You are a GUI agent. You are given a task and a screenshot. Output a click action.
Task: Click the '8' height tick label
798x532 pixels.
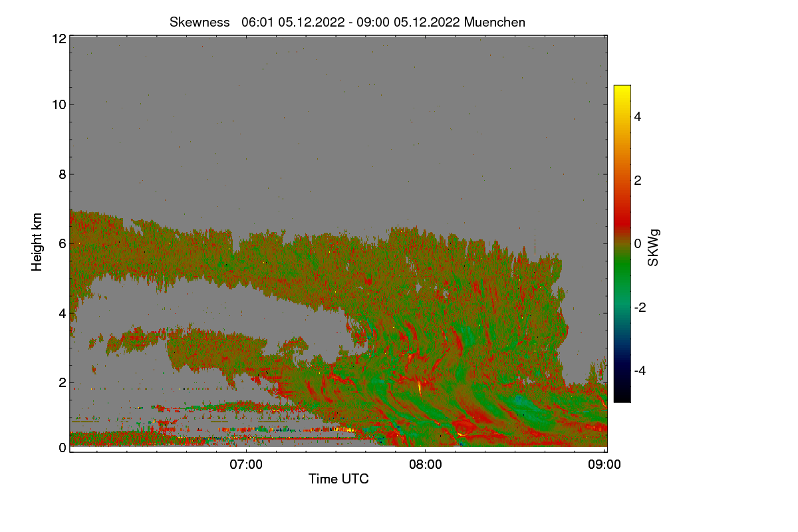pos(62,174)
